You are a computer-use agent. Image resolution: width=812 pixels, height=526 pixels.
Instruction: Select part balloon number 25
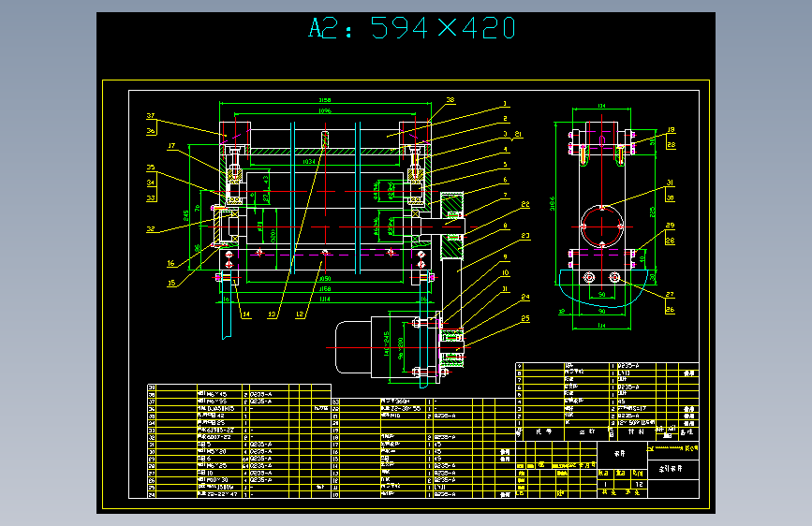click(525, 318)
